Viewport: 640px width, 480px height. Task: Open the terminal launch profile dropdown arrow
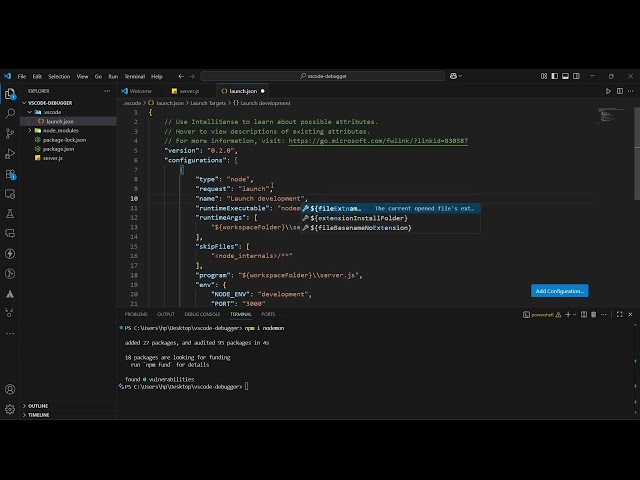click(x=575, y=314)
